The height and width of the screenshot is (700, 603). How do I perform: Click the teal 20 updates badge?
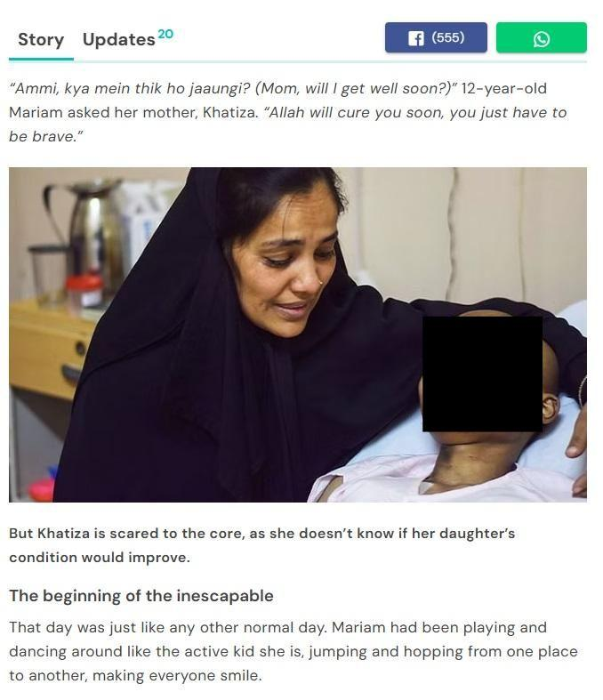pos(165,34)
